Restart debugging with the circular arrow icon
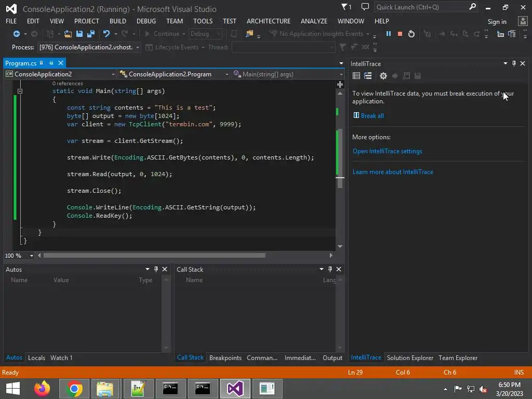 pos(411,34)
